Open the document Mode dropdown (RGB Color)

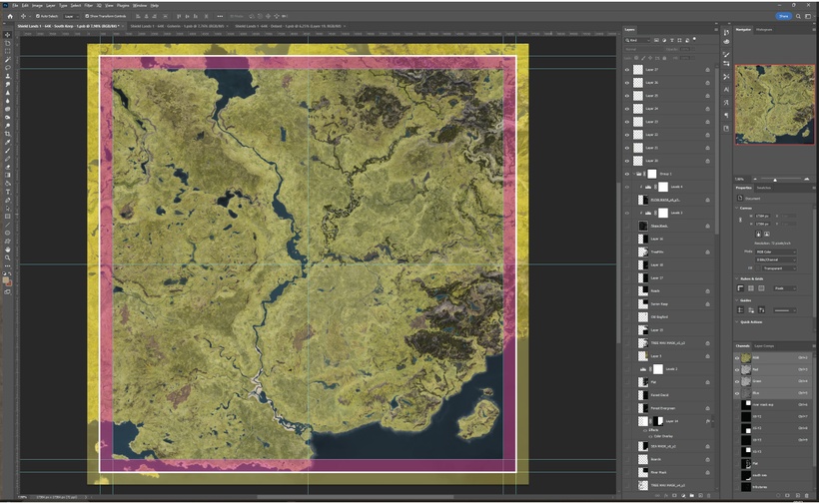[775, 252]
